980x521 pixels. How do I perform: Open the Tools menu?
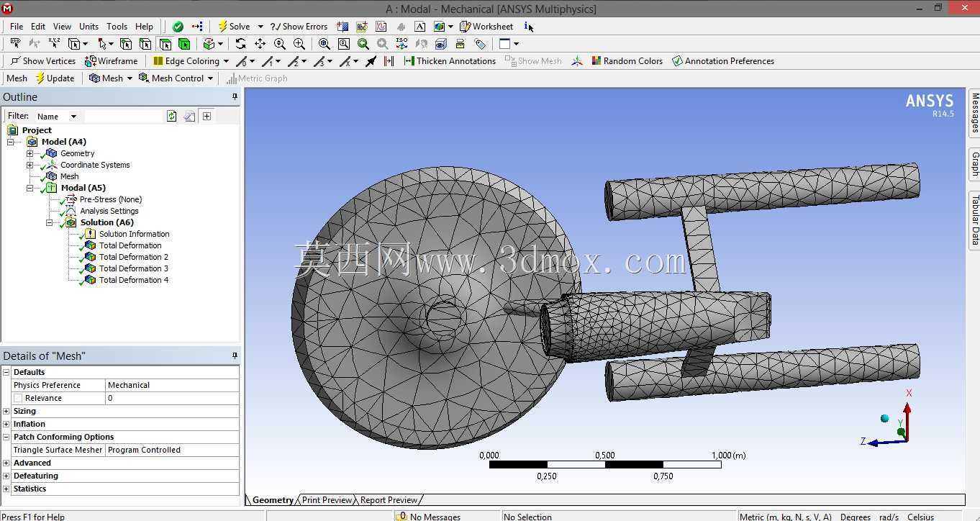(117, 27)
